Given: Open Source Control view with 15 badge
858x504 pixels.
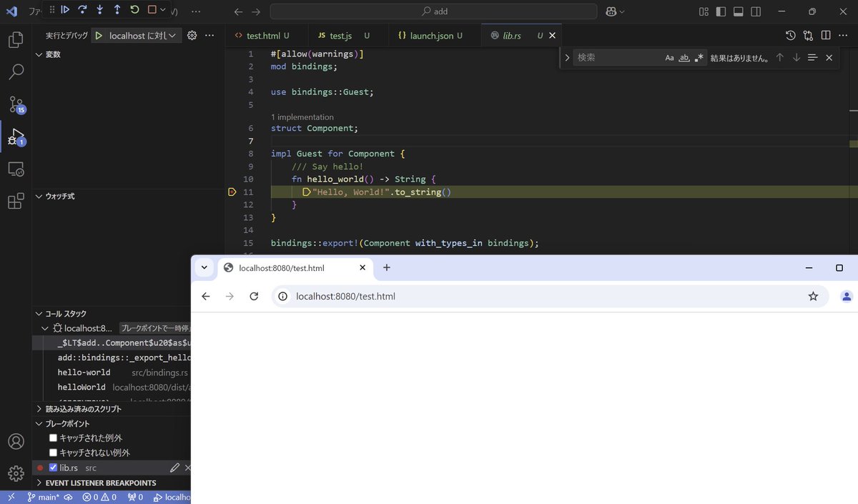Looking at the screenshot, I should click(16, 104).
